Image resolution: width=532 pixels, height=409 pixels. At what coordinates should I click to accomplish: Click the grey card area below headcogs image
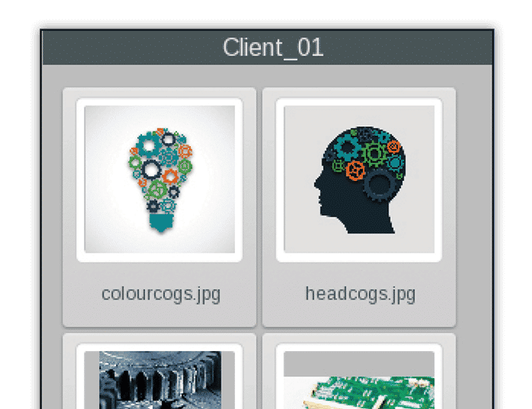[359, 273]
